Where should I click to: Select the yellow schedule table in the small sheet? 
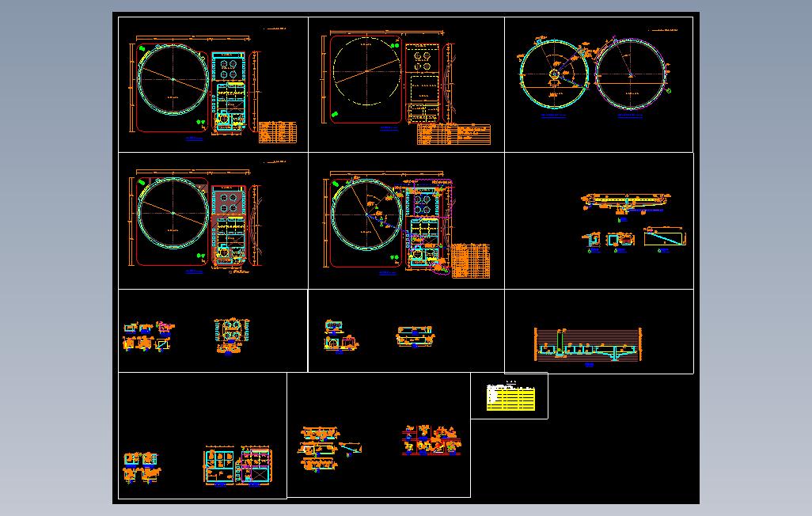pyautogui.click(x=510, y=398)
